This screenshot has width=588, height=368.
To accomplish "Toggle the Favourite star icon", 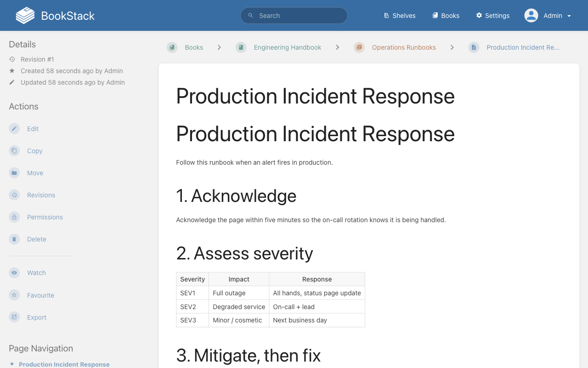I will (x=14, y=295).
